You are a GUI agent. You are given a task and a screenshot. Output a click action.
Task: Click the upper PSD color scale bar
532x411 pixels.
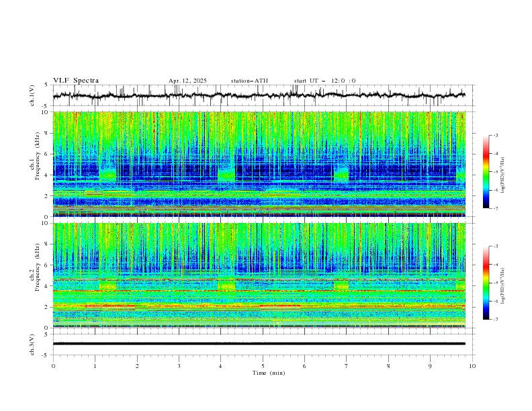(x=486, y=172)
